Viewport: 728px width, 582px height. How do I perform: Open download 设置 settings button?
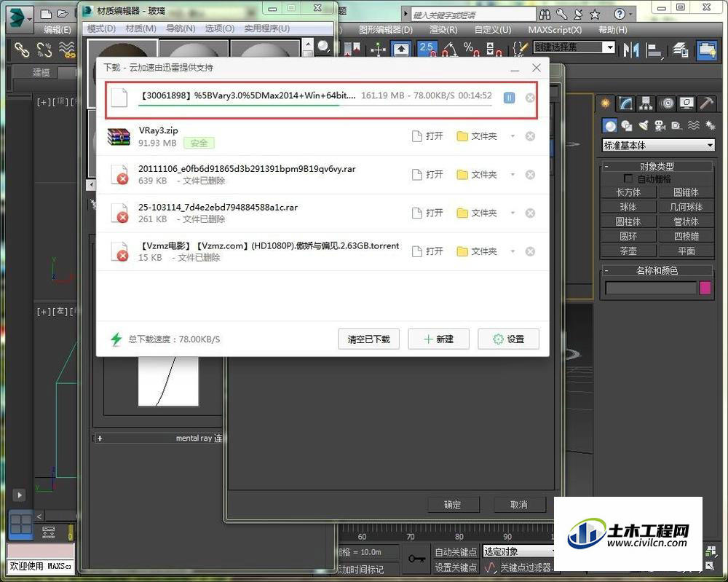click(508, 339)
